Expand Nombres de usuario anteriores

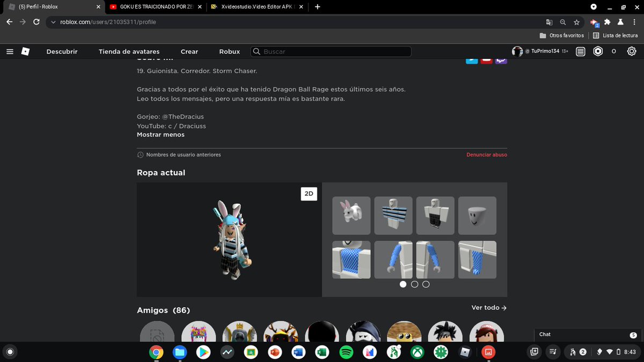[x=179, y=154]
